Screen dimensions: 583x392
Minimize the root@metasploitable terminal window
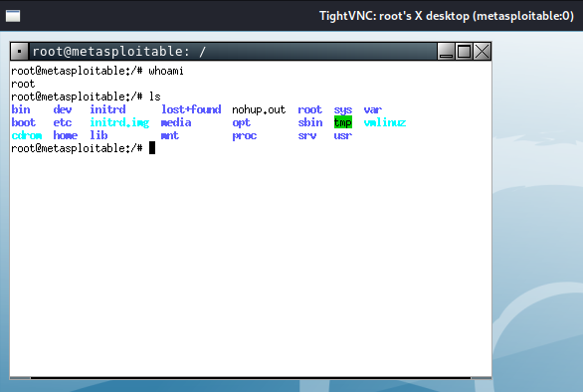[446, 52]
